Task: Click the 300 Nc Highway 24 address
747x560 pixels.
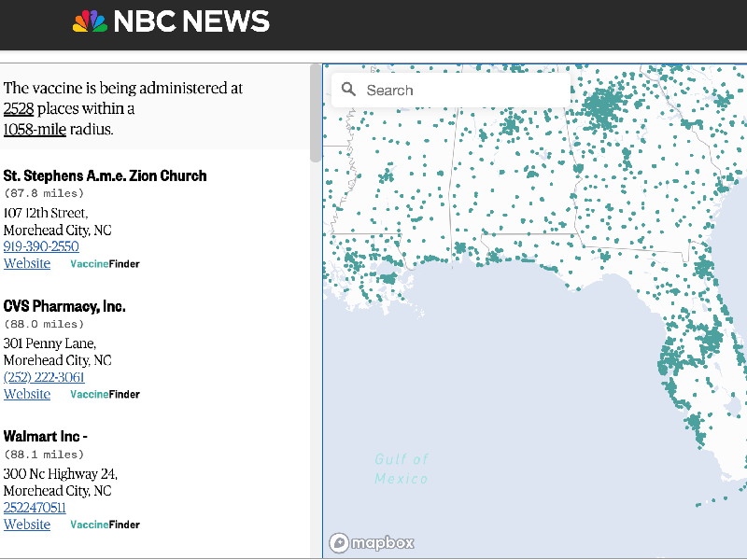Action: (x=60, y=474)
